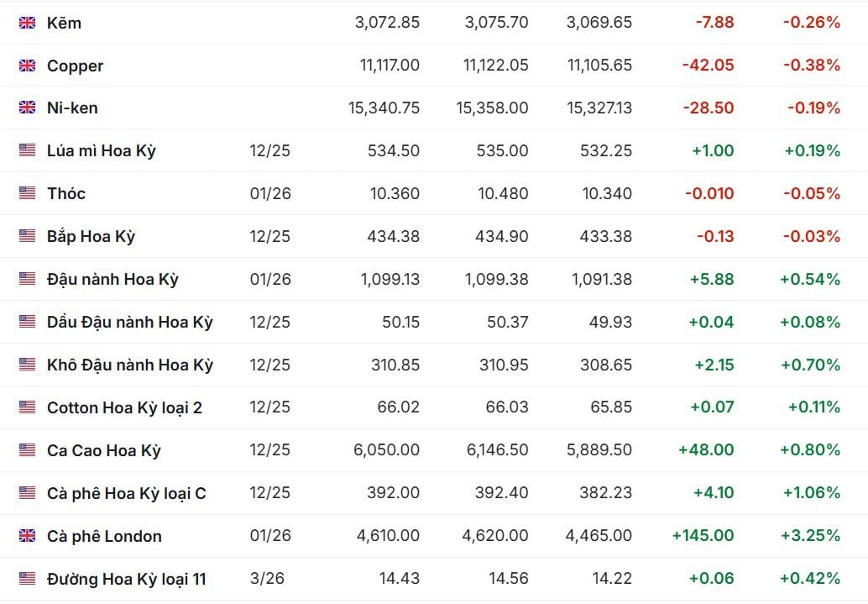Click the UK flag next to Copper
Image resolution: width=868 pixels, height=604 pixels.
pos(28,66)
